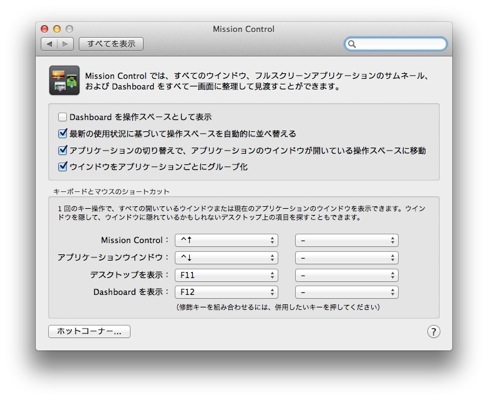Click the yellow minimize window button

tap(57, 29)
